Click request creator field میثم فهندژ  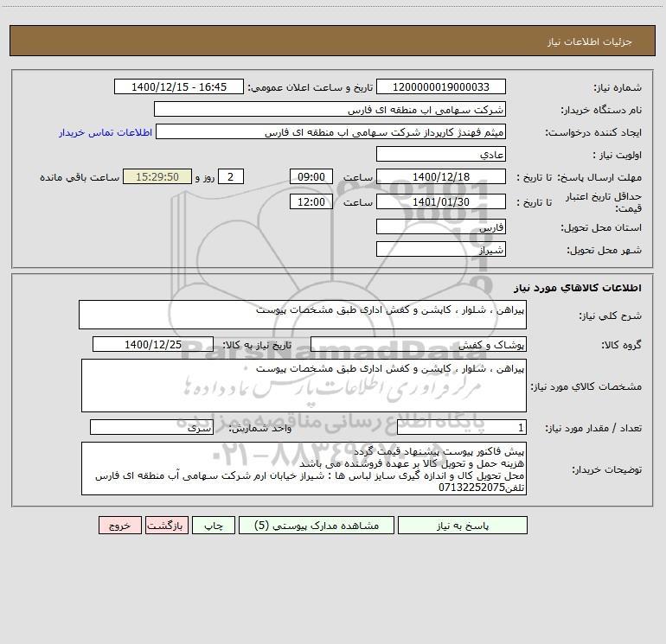pyautogui.click(x=330, y=131)
